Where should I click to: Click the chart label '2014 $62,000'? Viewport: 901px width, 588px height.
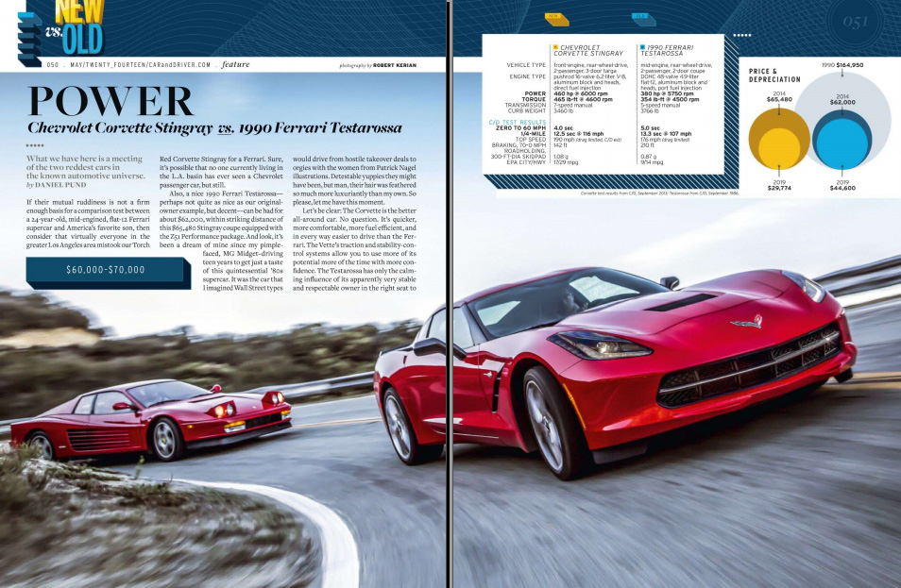pos(842,99)
